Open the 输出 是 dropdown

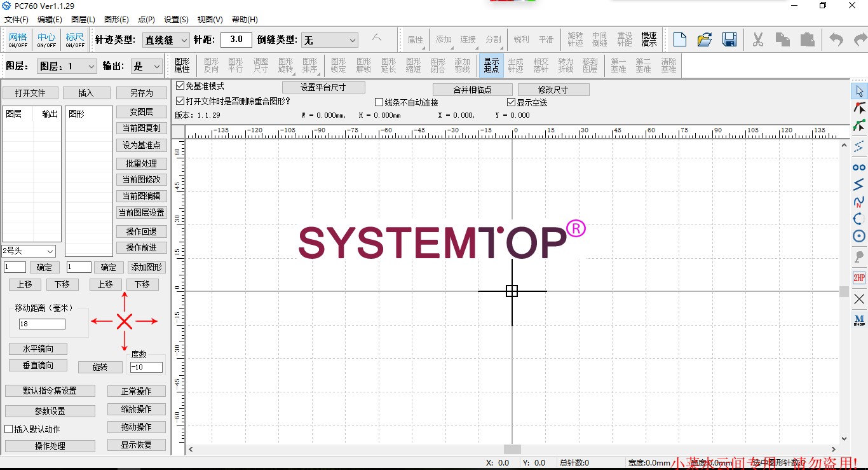click(x=147, y=66)
